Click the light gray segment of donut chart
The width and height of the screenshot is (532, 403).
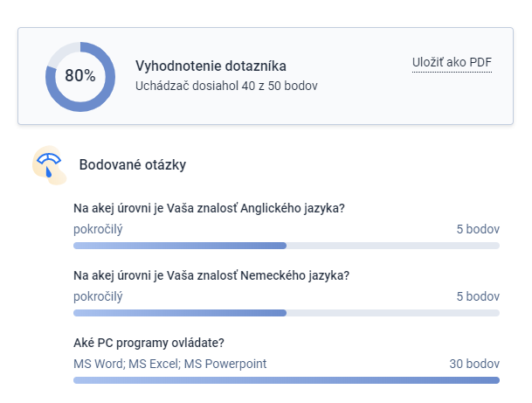[61, 52]
